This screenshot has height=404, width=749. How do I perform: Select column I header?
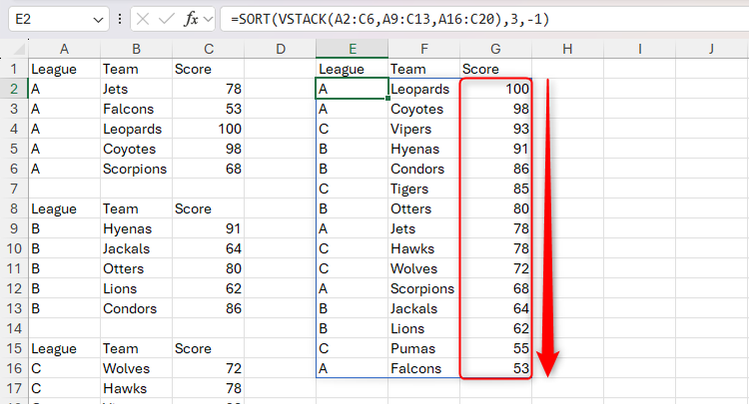pyautogui.click(x=640, y=49)
